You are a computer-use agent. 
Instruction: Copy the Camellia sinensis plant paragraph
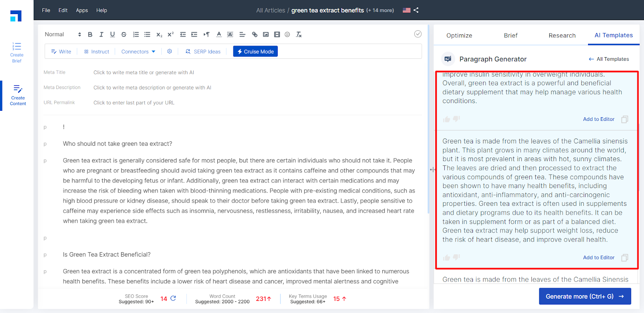625,258
